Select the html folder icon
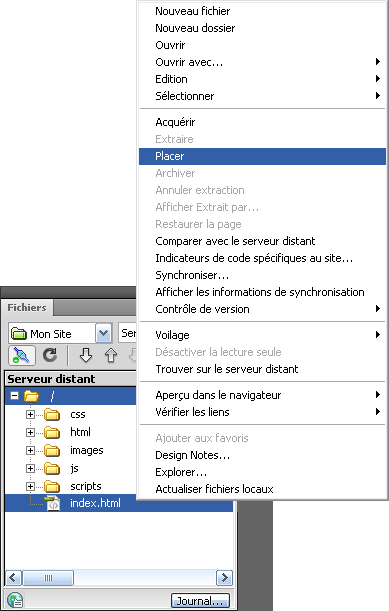This screenshot has width=389, height=611. [52, 433]
